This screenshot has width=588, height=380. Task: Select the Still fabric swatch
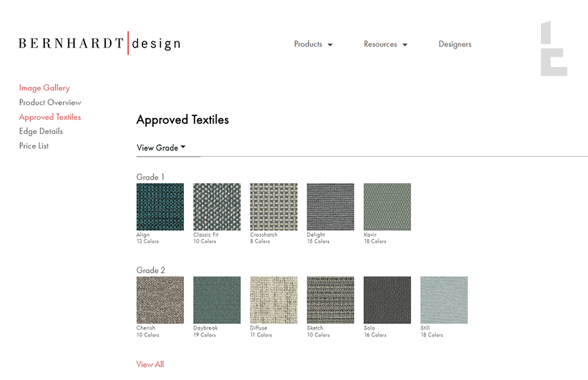pyautogui.click(x=443, y=300)
